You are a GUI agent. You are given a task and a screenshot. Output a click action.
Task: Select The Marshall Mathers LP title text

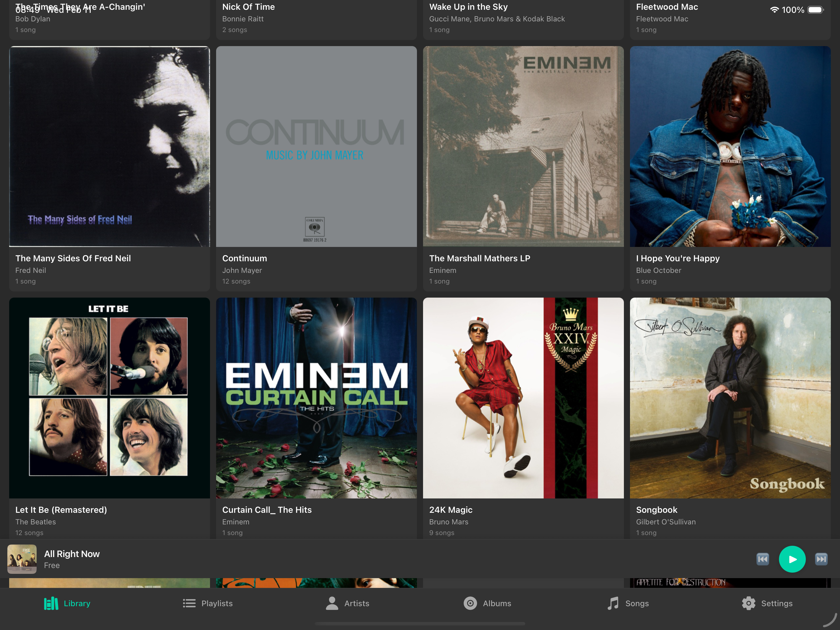pos(480,258)
